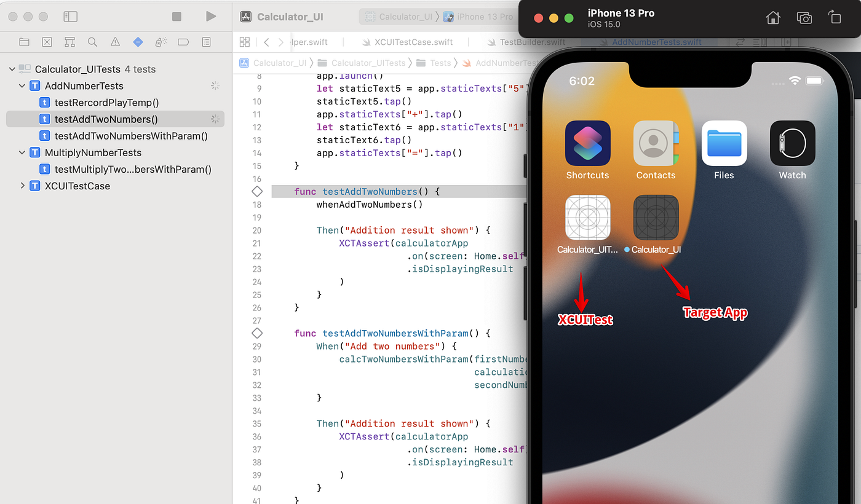Rotate the Simulator device icon

click(835, 17)
